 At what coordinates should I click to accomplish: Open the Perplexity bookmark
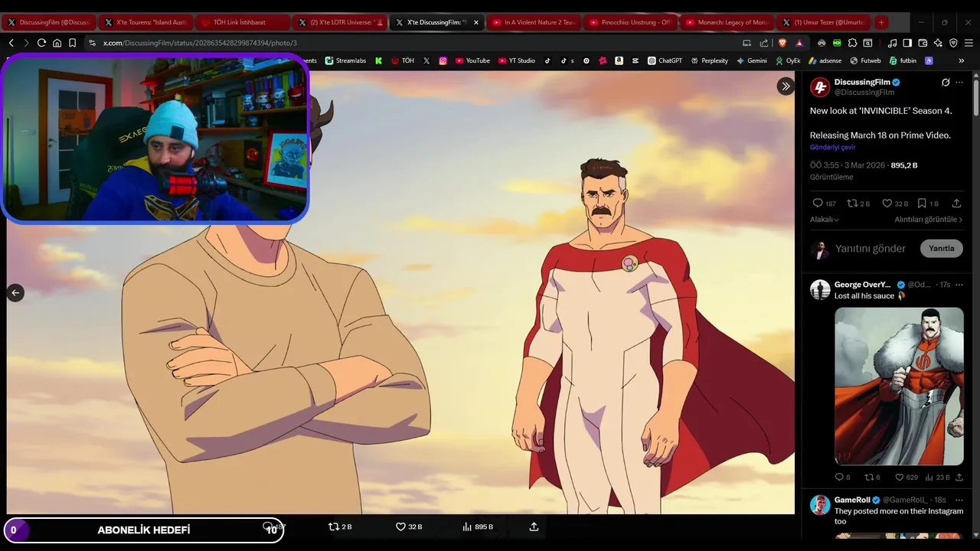[x=709, y=60]
